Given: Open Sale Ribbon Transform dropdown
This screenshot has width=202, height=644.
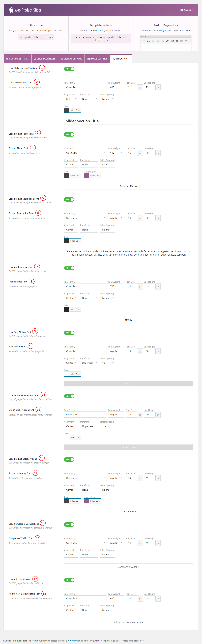Looking at the screenshot, I should 89,363.
